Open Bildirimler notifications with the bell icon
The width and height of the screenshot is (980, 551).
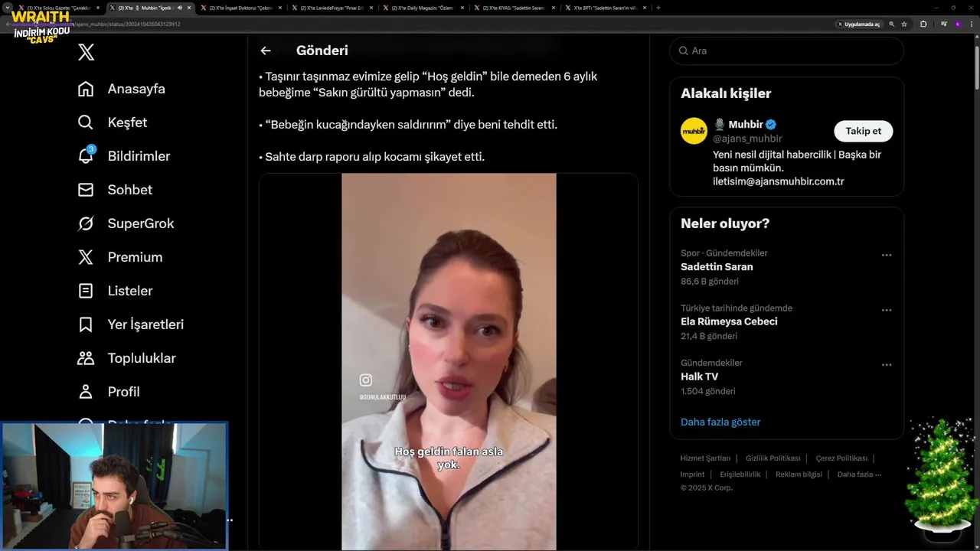124,156
